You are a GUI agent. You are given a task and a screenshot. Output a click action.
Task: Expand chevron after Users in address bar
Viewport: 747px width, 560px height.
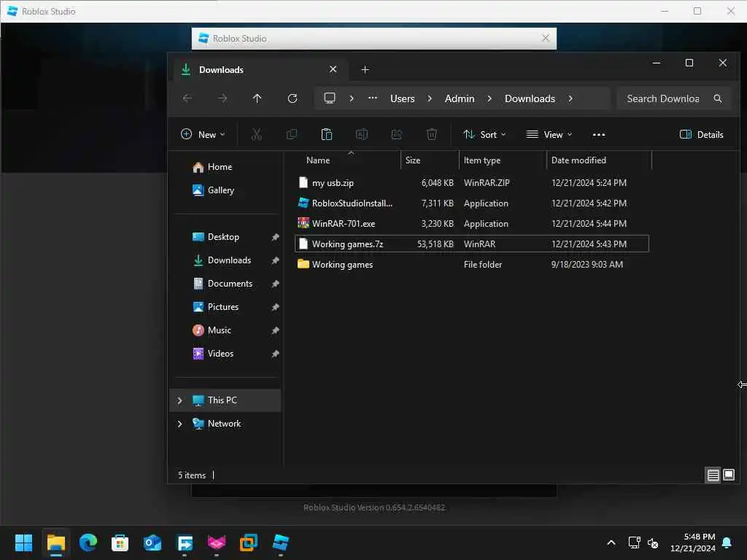[430, 98]
